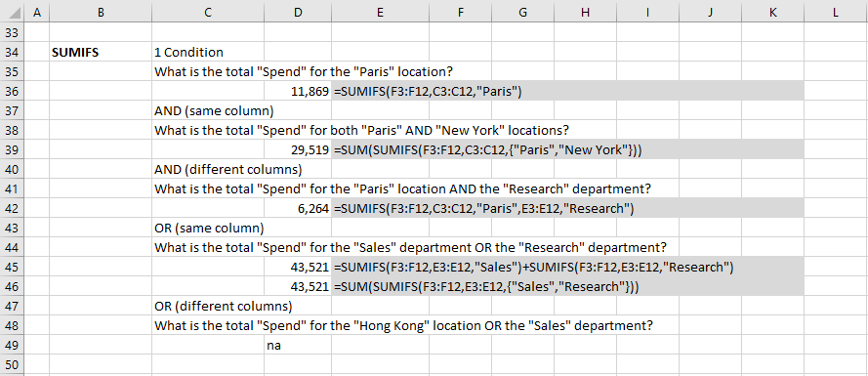
Task: Select column B header
Action: [x=101, y=12]
